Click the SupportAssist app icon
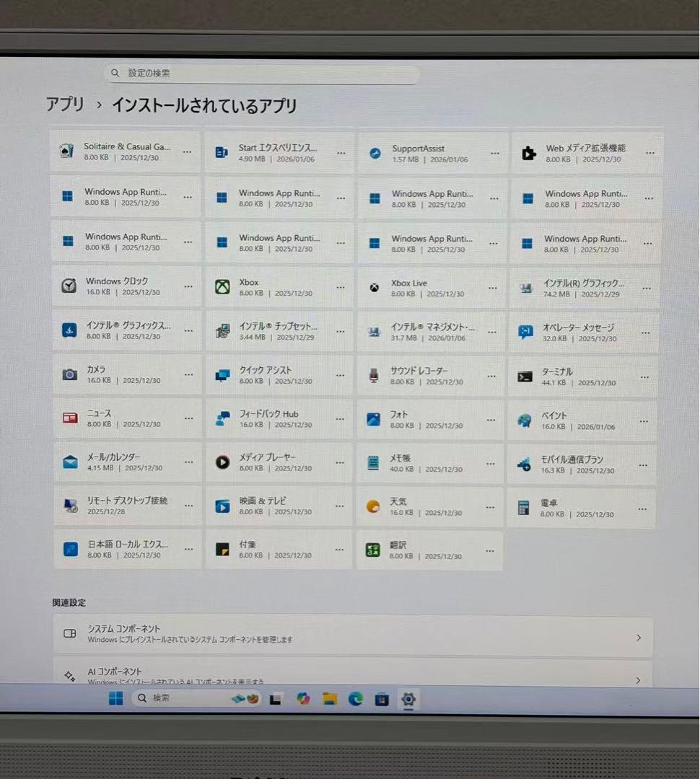The height and width of the screenshot is (779, 700). pyautogui.click(x=374, y=153)
